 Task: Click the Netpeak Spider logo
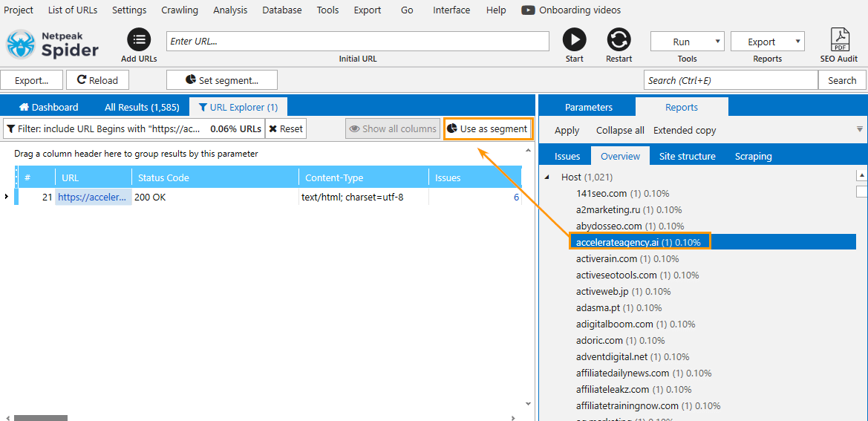(53, 45)
